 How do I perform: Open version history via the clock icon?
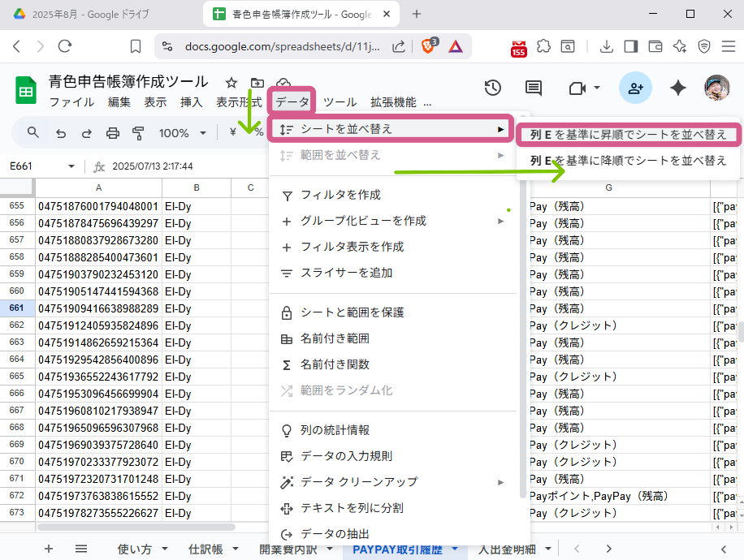pos(492,88)
